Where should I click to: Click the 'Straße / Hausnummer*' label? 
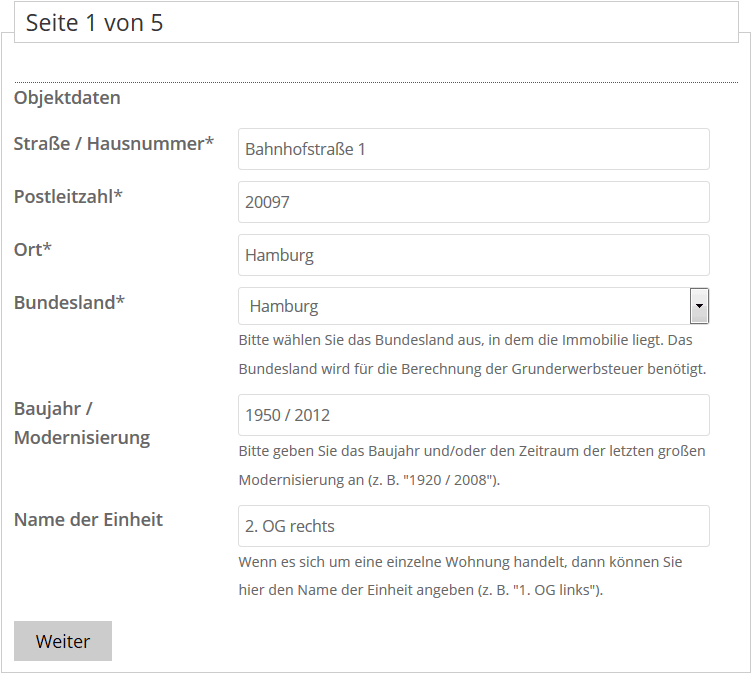click(x=114, y=144)
